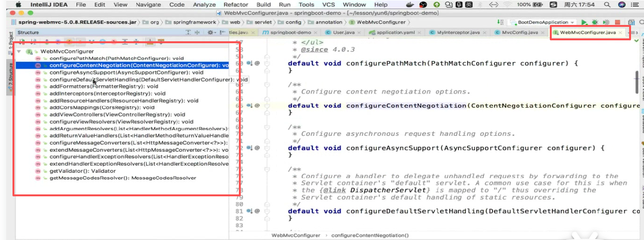Image resolution: width=644 pixels, height=240 pixels.
Task: Collapse the Javadoc fold above configureContentNegotiation
Action: coord(266,84)
